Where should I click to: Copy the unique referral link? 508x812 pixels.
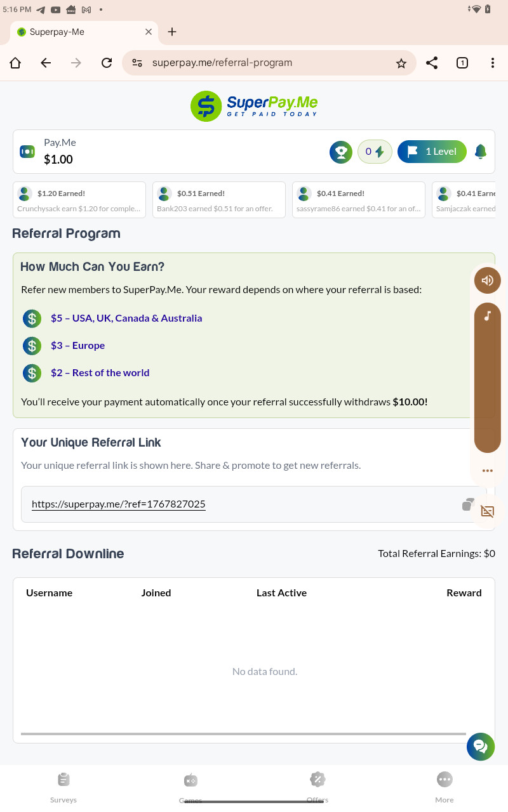coord(468,504)
